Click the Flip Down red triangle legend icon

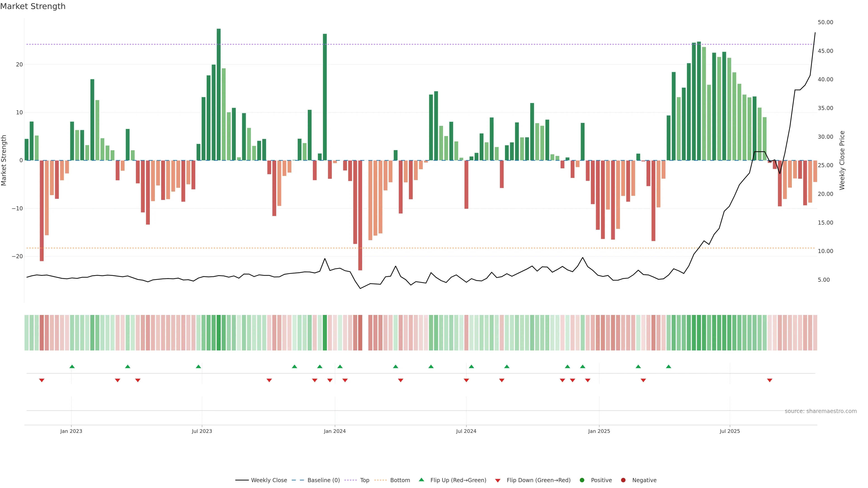pyautogui.click(x=498, y=480)
